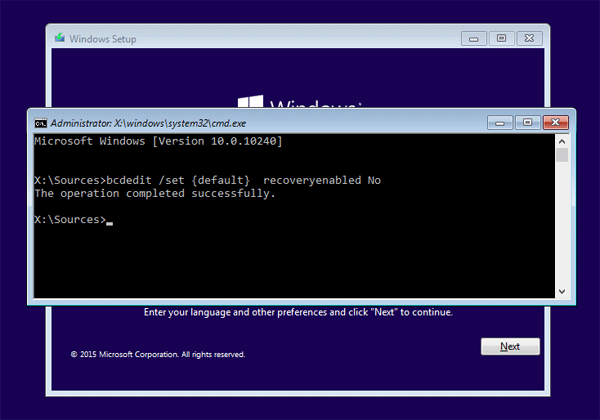The image size is (600, 420).
Task: Click 'The operation completed successfully.' output line
Action: tap(155, 194)
